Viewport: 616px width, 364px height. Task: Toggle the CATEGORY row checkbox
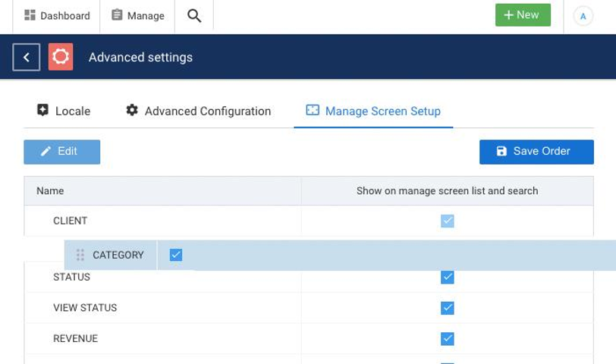(175, 255)
